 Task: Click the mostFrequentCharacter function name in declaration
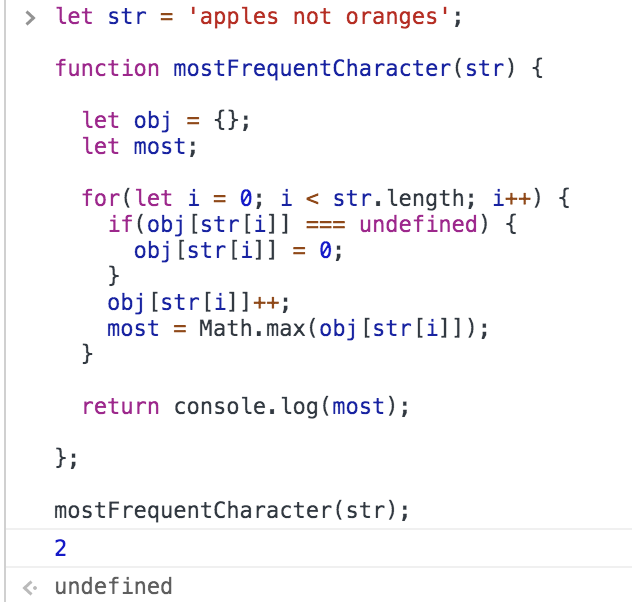click(x=312, y=69)
